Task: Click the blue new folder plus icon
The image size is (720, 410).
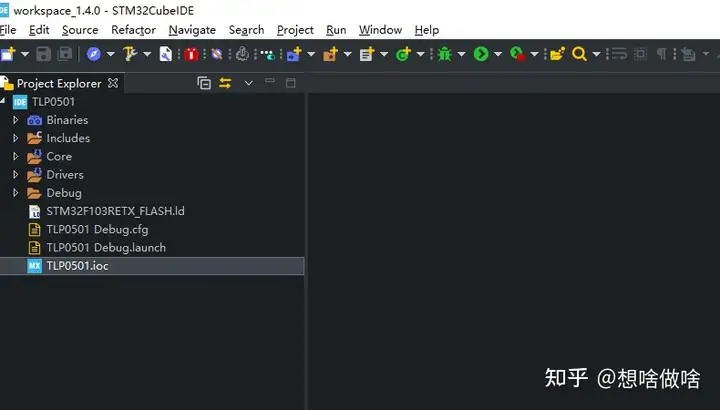Action: 294,54
